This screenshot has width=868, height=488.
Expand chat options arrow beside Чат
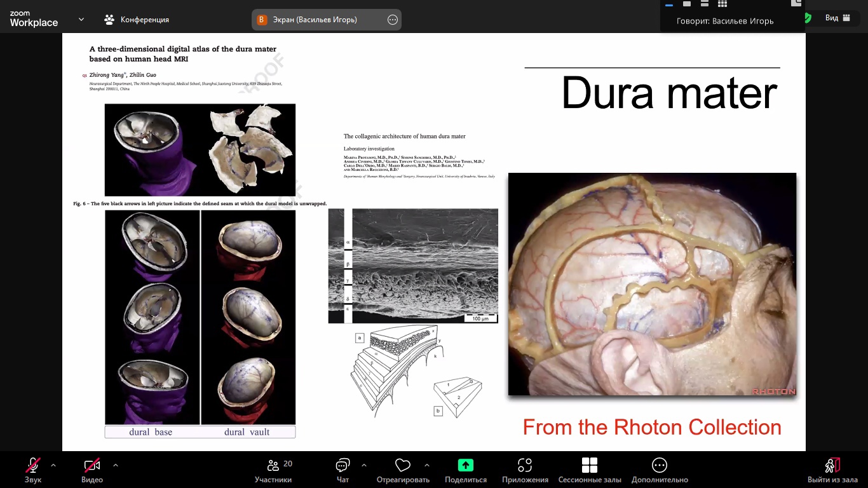pyautogui.click(x=364, y=465)
